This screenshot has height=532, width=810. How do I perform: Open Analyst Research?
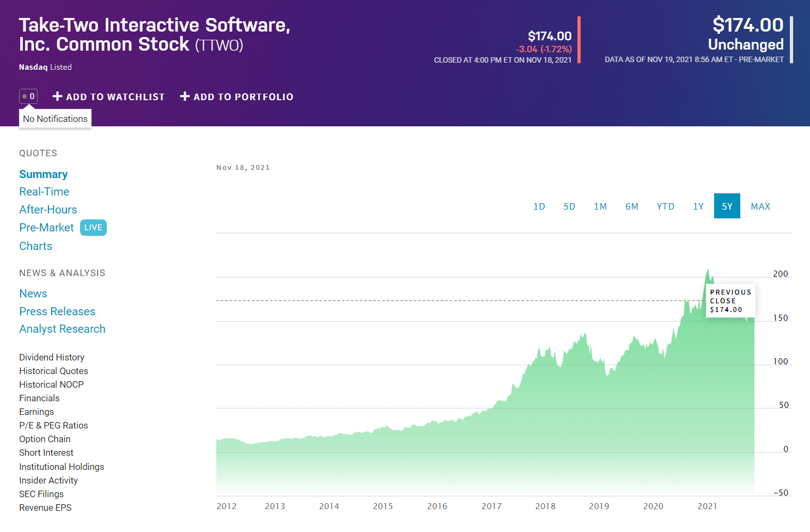click(x=62, y=329)
